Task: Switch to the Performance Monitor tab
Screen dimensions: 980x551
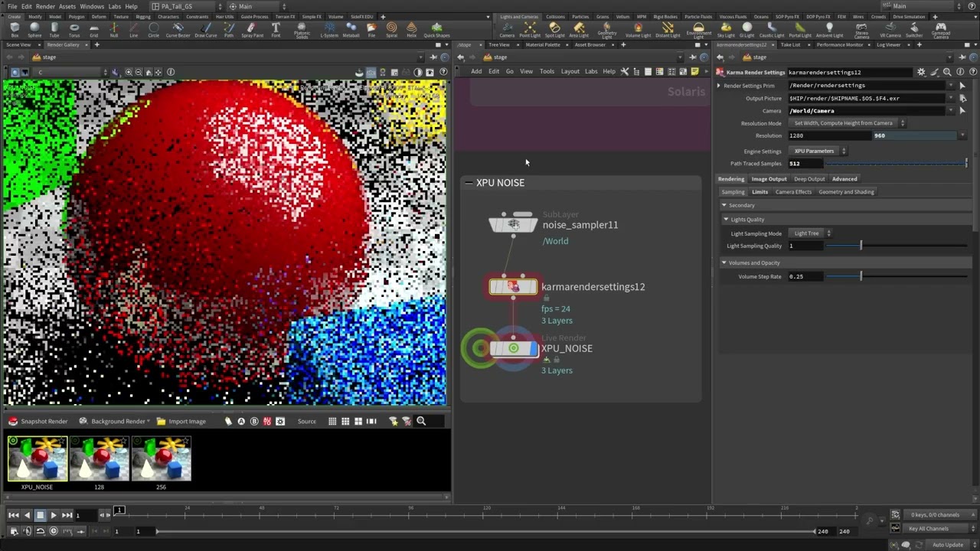Action: click(x=839, y=44)
